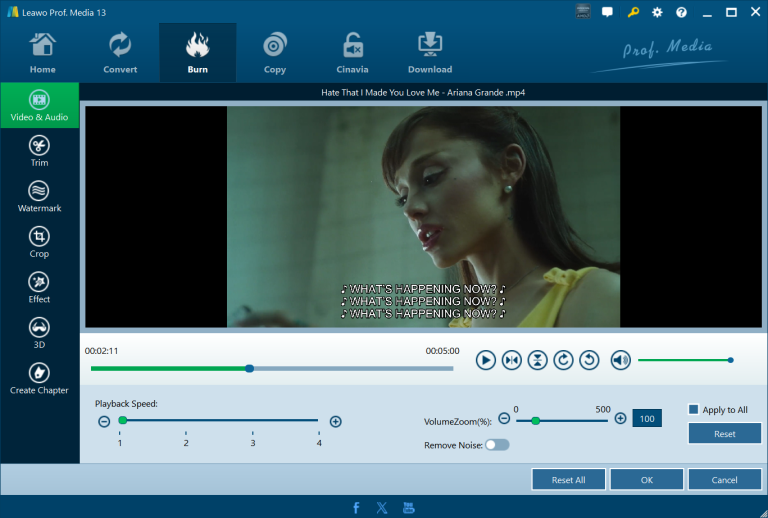Open Create Chapter panel
Screen dimensions: 768x518
39,379
